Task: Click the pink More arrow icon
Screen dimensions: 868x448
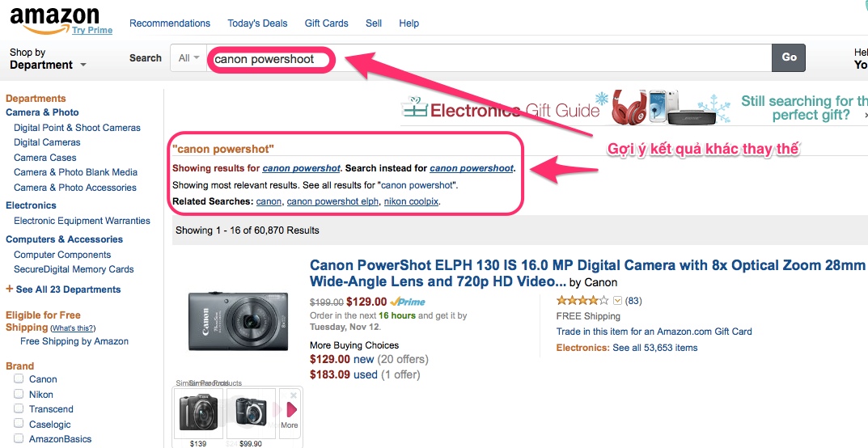Action: [x=291, y=409]
